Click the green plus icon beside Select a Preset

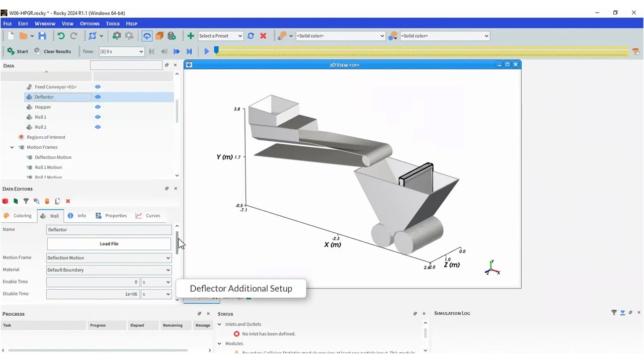pos(191,36)
